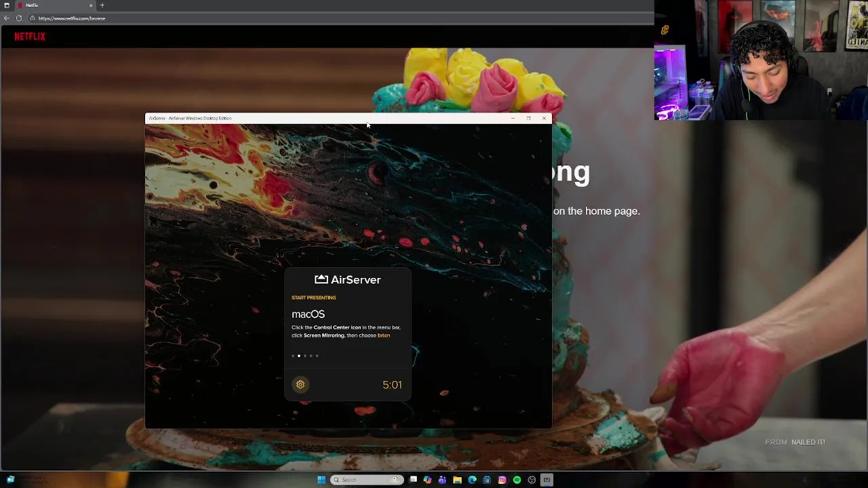Open a new browser tab

[x=102, y=5]
